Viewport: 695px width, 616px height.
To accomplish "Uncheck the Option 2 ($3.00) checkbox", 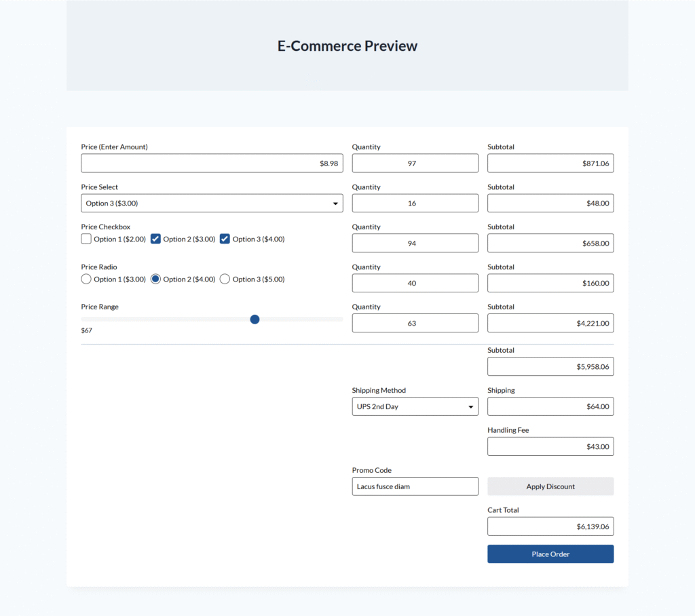I will 155,239.
